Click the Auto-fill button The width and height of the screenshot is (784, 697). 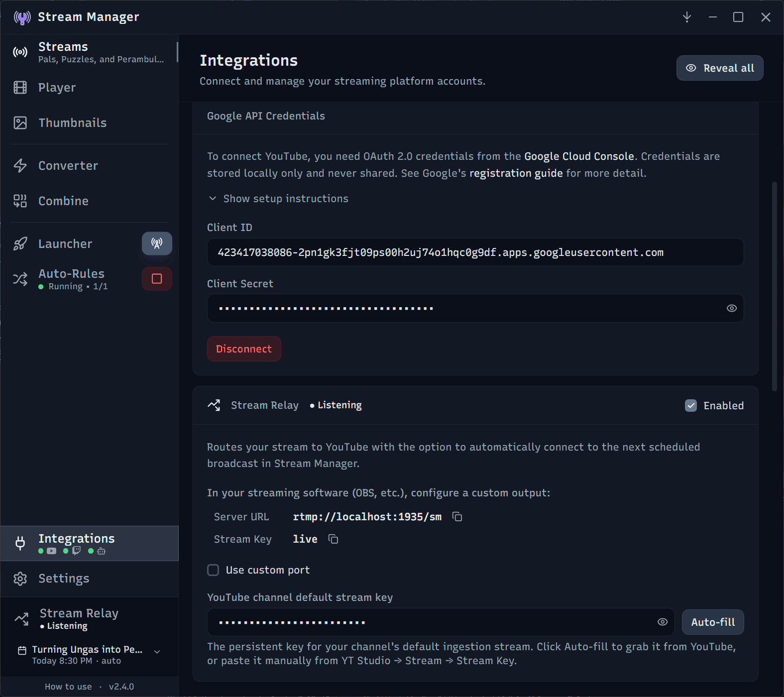pyautogui.click(x=713, y=622)
